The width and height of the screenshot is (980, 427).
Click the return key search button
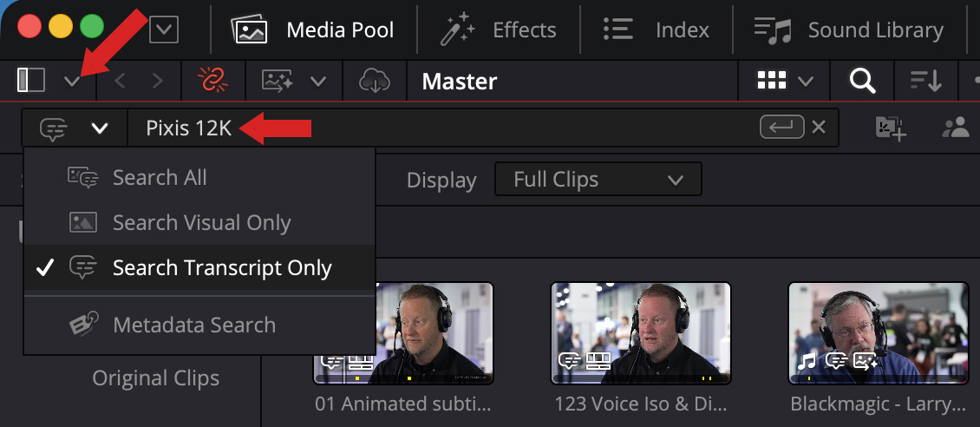click(x=781, y=128)
